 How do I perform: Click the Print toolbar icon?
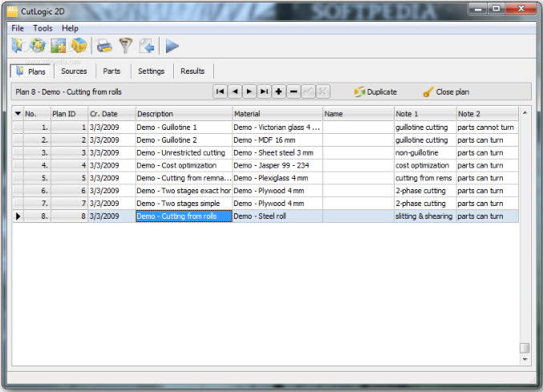(x=104, y=46)
